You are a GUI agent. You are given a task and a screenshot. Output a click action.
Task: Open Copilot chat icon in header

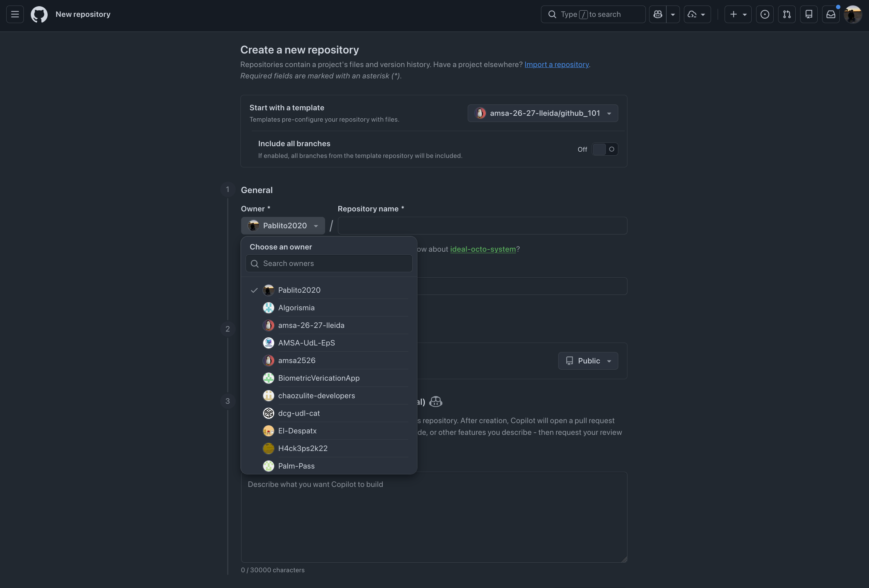(658, 15)
